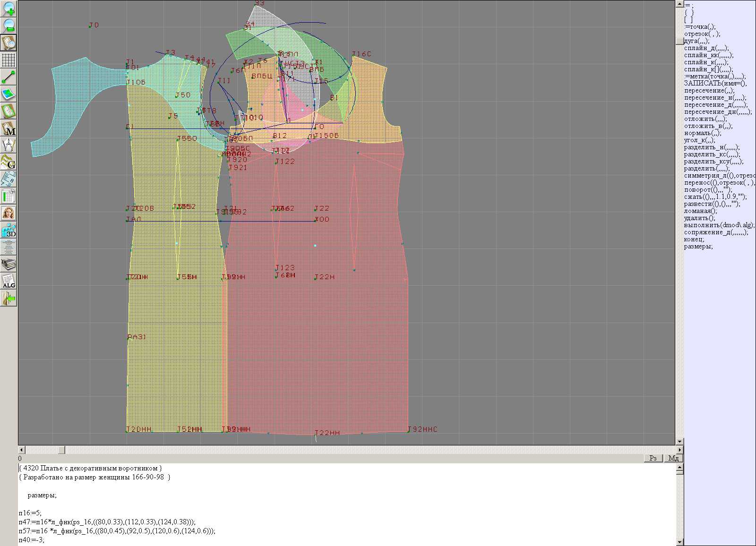Click the code editor scroll down arrow
This screenshot has height=546, width=756.
[679, 542]
